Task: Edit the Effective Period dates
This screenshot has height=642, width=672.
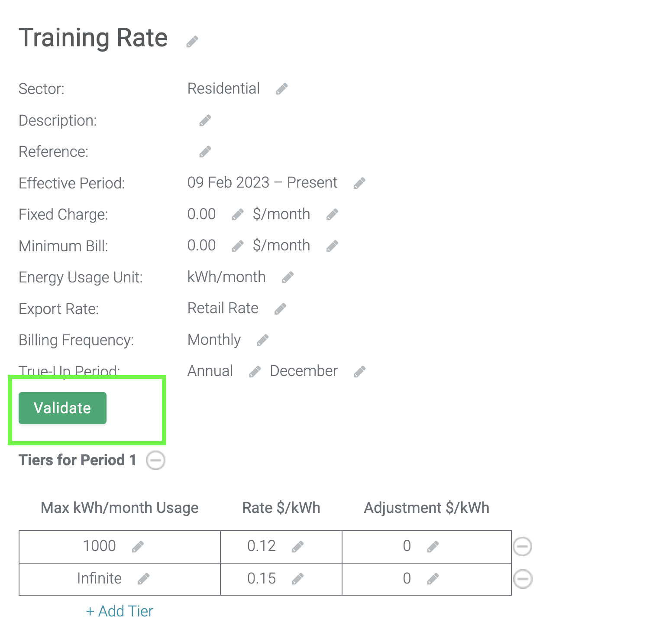Action: [359, 183]
